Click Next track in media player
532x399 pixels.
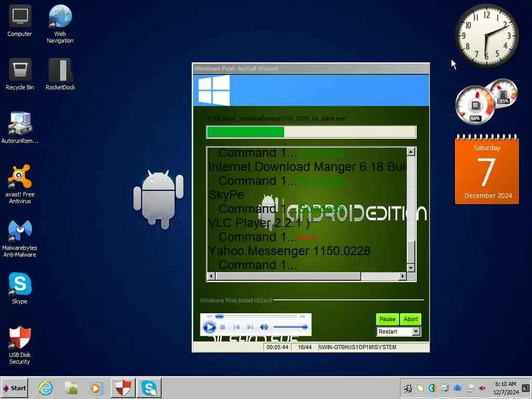click(x=250, y=327)
